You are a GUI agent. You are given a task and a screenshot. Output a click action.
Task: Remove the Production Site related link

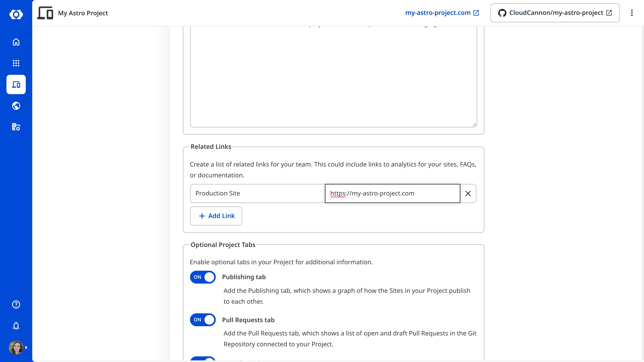[468, 193]
